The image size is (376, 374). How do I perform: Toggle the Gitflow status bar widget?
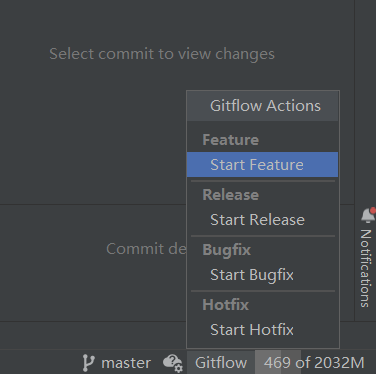coord(221,362)
